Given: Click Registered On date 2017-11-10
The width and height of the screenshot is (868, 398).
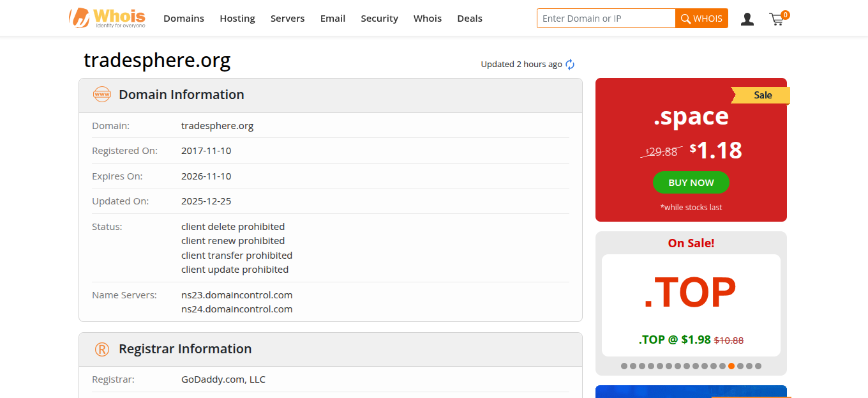Looking at the screenshot, I should pos(206,151).
